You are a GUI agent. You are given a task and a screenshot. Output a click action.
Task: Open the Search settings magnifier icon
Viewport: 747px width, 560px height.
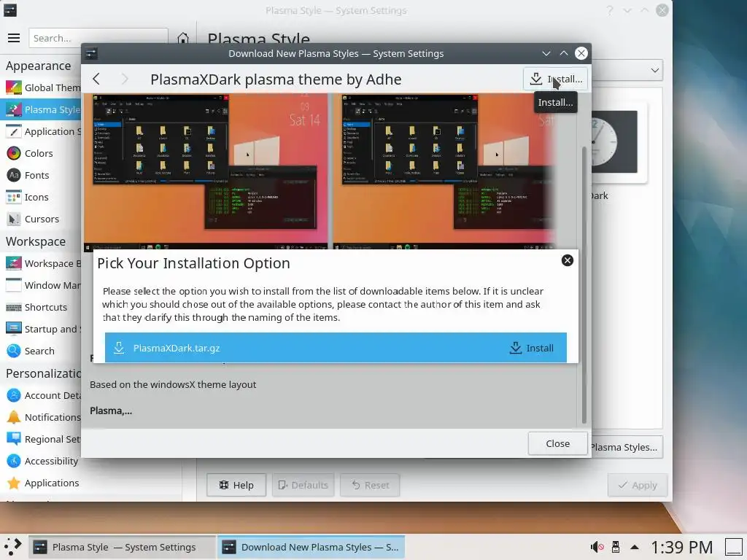pyautogui.click(x=13, y=351)
